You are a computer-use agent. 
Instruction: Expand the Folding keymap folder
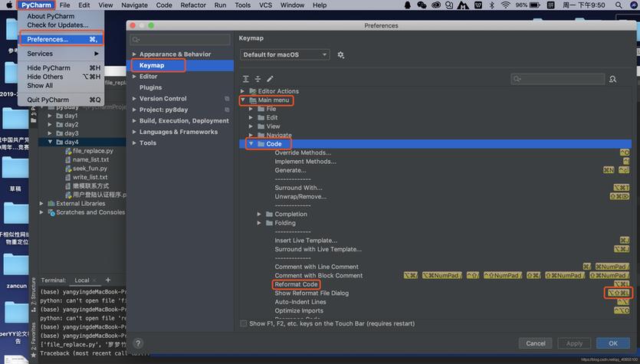point(259,223)
